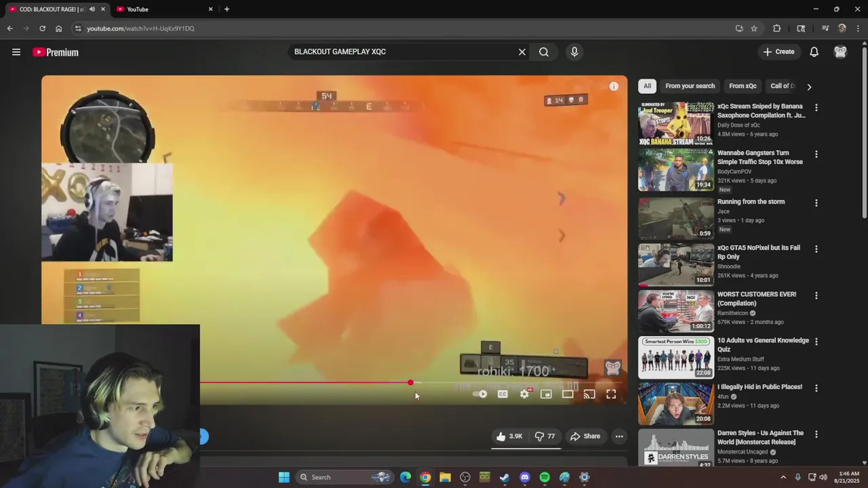The image size is (868, 488).
Task: Enter full screen mode
Action: pyautogui.click(x=611, y=394)
